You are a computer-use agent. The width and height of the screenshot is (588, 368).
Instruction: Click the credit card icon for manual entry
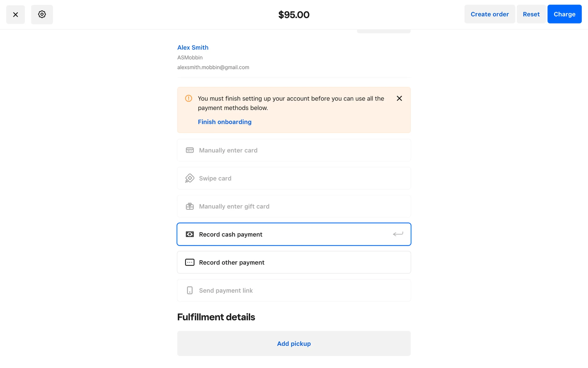(x=190, y=150)
